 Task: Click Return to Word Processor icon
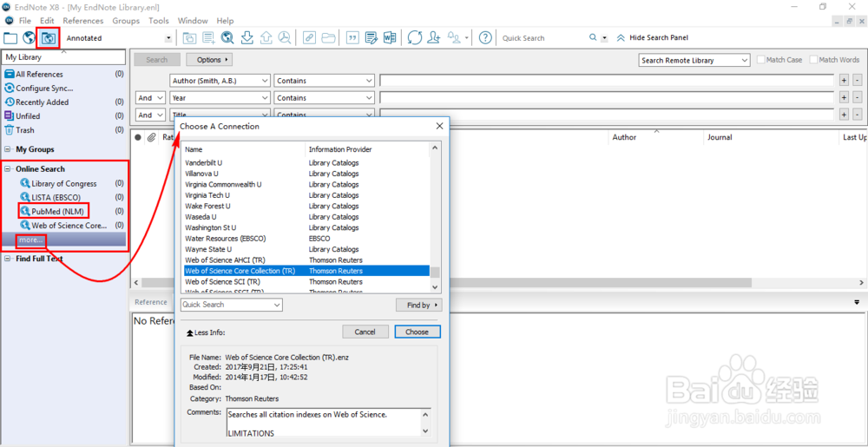[390, 37]
